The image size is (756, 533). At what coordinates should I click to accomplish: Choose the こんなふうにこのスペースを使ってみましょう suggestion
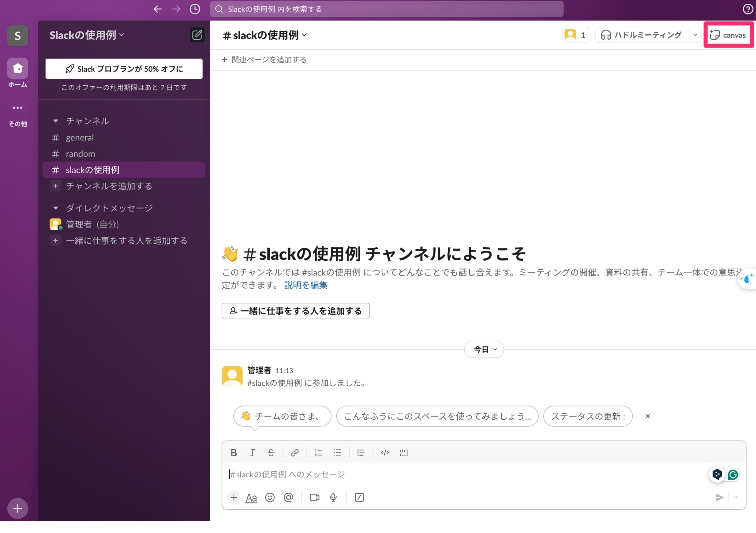coord(437,416)
